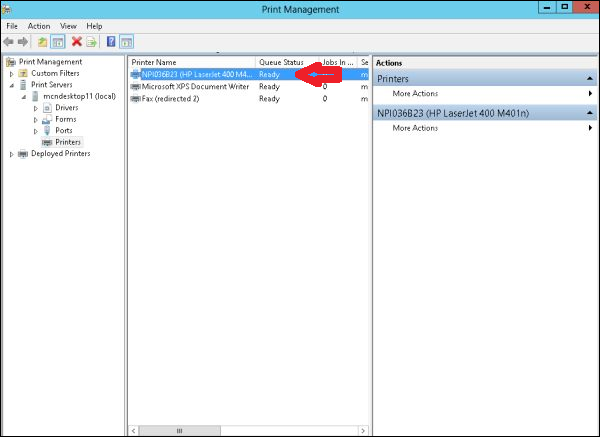
Task: Click the Export List toolbar icon
Action: (x=91, y=42)
